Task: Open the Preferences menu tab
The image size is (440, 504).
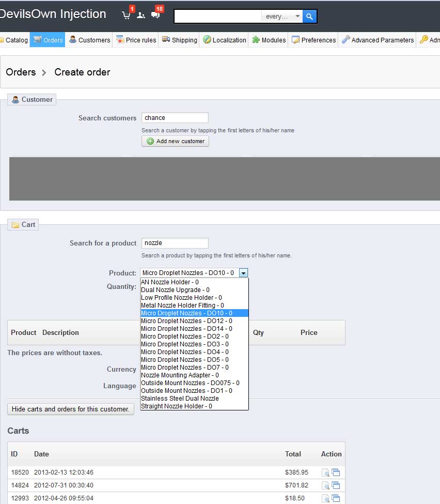Action: click(x=313, y=40)
